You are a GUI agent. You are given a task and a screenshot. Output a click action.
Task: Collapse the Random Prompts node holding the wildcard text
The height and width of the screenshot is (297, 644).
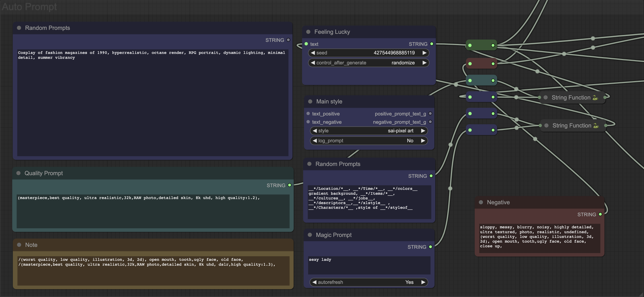click(x=309, y=164)
